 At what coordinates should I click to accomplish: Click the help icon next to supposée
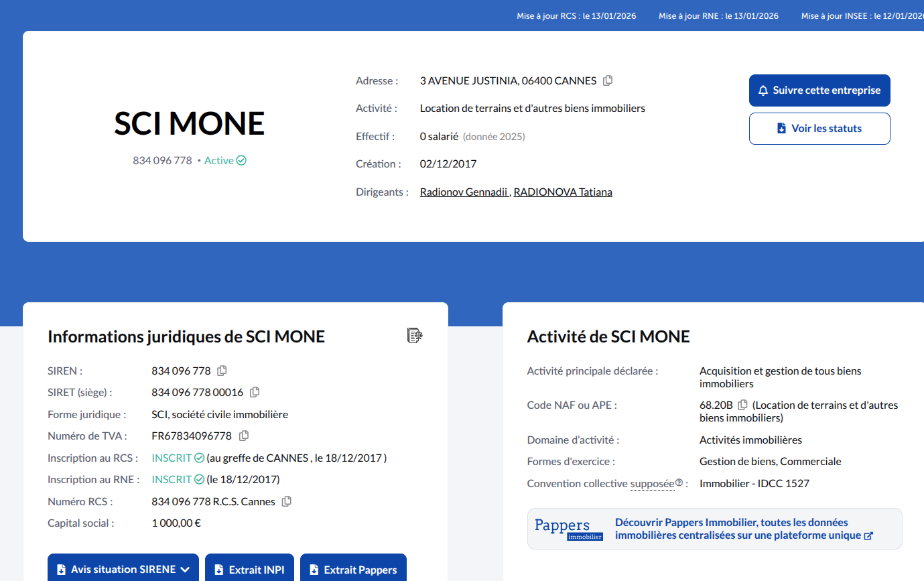click(x=679, y=482)
